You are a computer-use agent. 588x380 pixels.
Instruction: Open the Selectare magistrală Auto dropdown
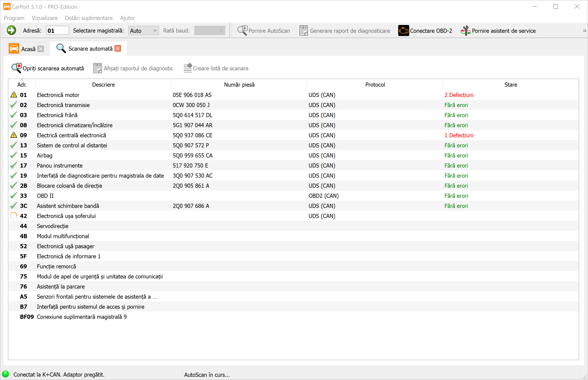coord(143,31)
